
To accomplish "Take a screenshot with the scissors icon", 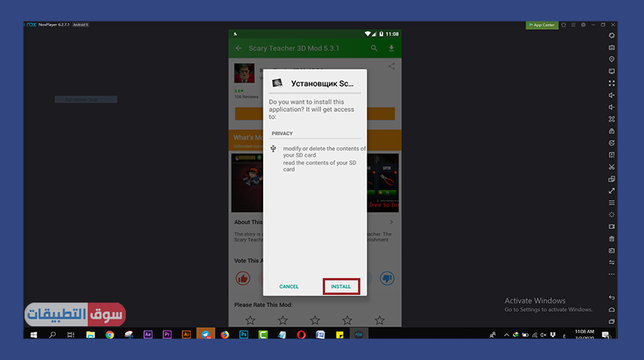I will point(612,167).
